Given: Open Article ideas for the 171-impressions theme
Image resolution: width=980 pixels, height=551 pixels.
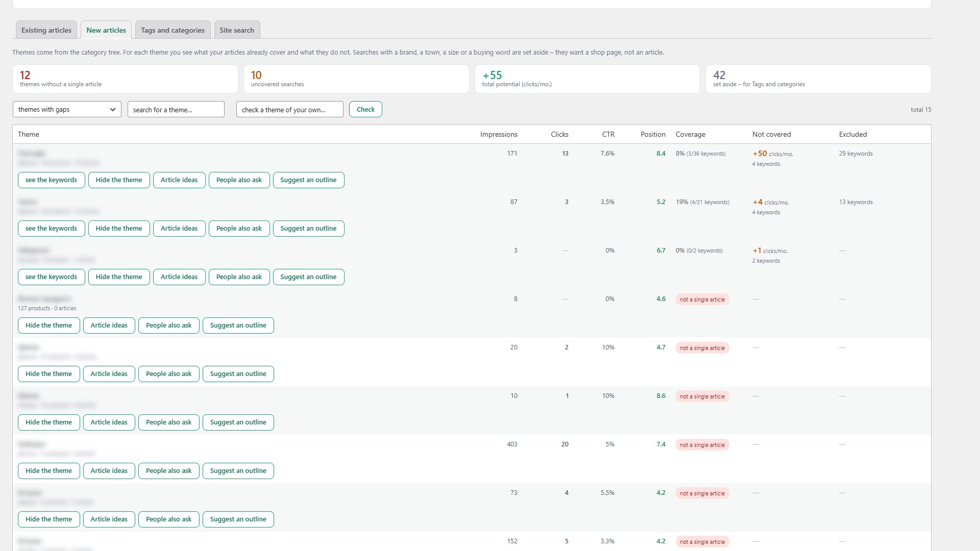Looking at the screenshot, I should click(x=179, y=180).
